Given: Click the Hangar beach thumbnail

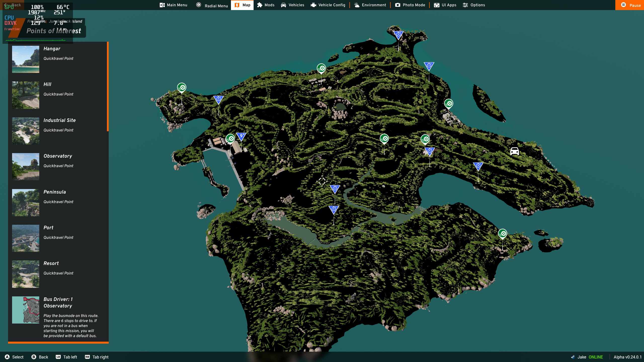Looking at the screenshot, I should tap(26, 59).
